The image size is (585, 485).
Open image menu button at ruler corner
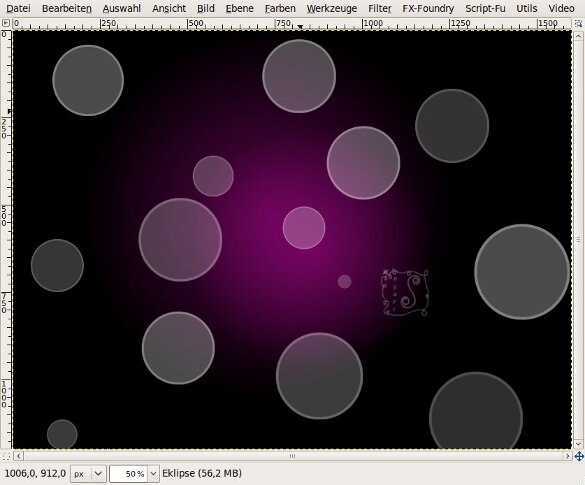[x=6, y=24]
